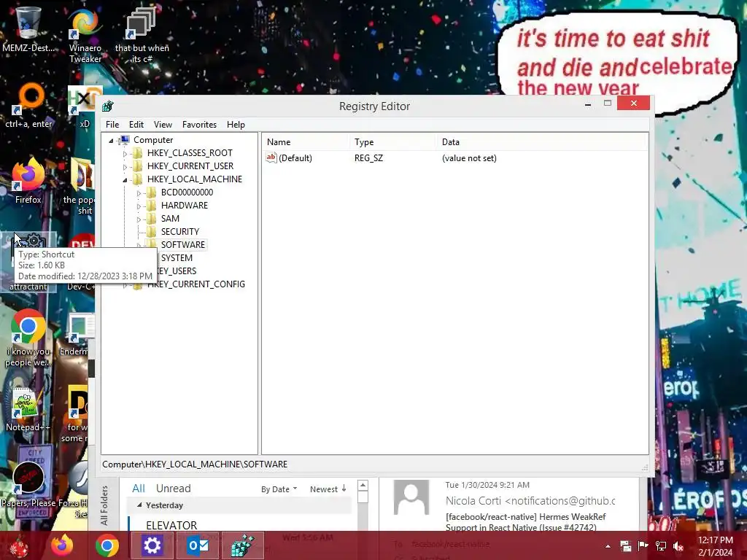Open the Edit menu
The width and height of the screenshot is (747, 560).
(x=136, y=124)
